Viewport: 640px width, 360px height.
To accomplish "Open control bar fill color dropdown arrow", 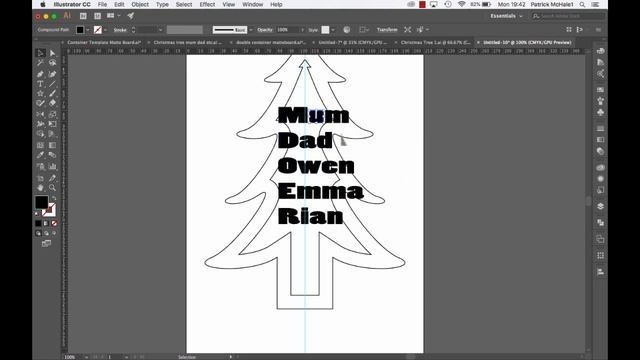I will (88, 30).
